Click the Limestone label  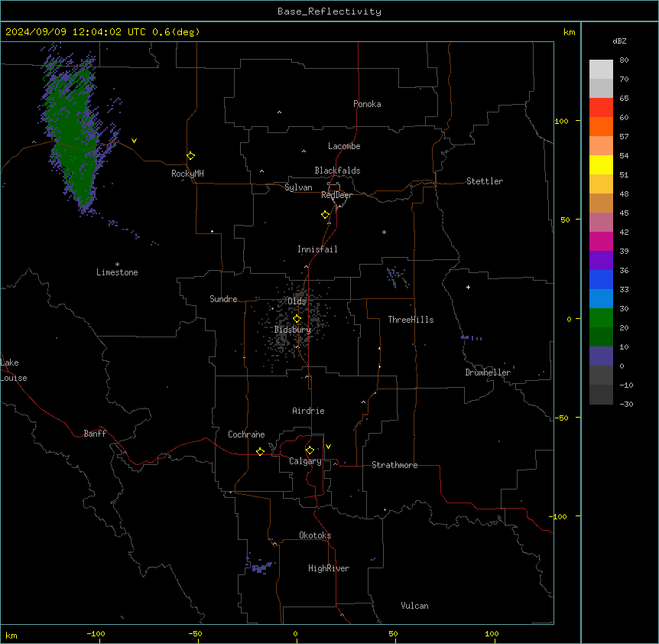pyautogui.click(x=117, y=272)
